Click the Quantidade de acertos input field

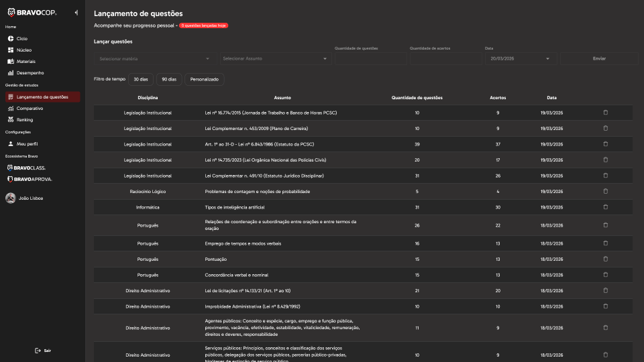coord(445,59)
